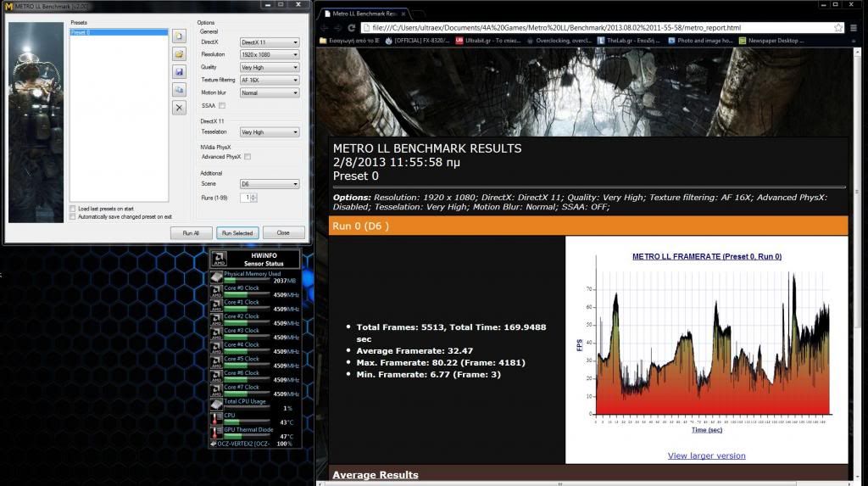
Task: Expand the Resolution dropdown
Action: (270, 55)
